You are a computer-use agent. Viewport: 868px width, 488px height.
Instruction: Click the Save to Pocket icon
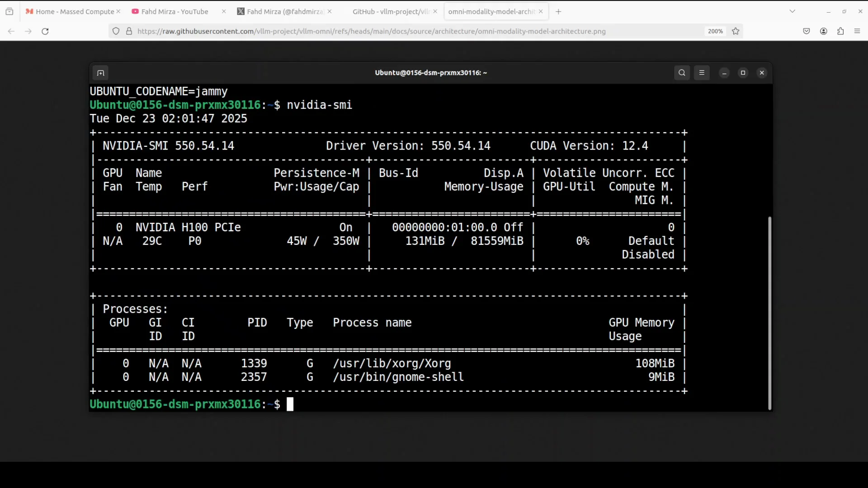[807, 31]
